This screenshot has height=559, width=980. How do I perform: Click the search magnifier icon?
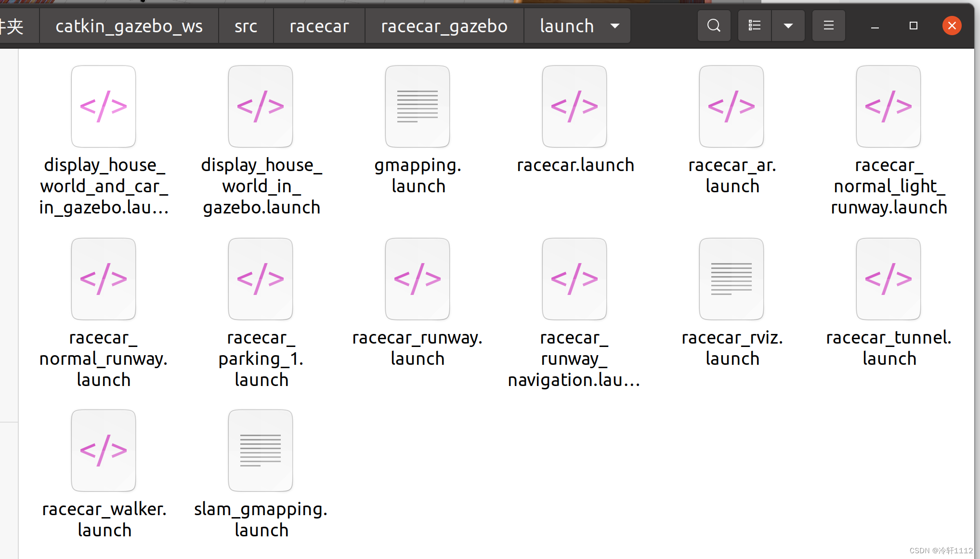click(x=714, y=26)
